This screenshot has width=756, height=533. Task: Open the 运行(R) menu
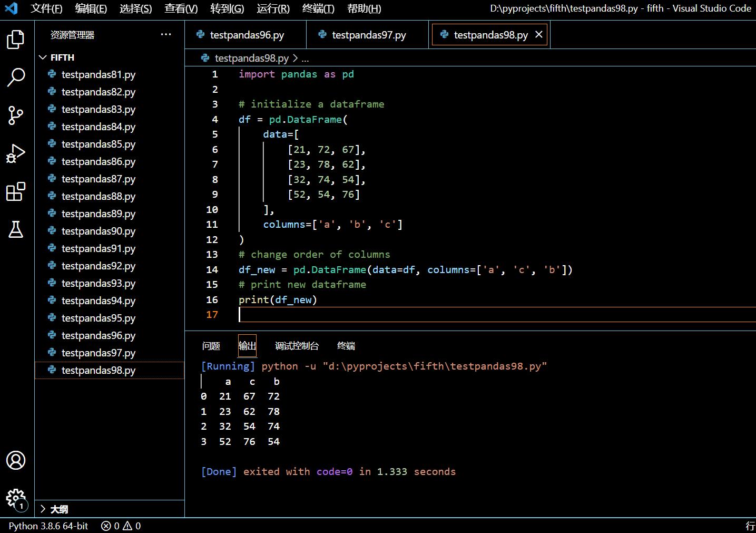pyautogui.click(x=273, y=8)
